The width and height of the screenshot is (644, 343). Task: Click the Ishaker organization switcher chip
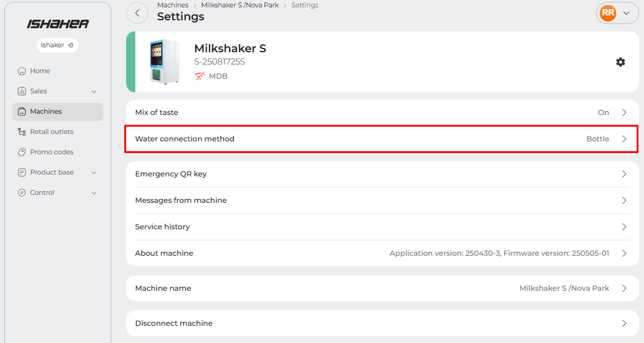pyautogui.click(x=57, y=45)
